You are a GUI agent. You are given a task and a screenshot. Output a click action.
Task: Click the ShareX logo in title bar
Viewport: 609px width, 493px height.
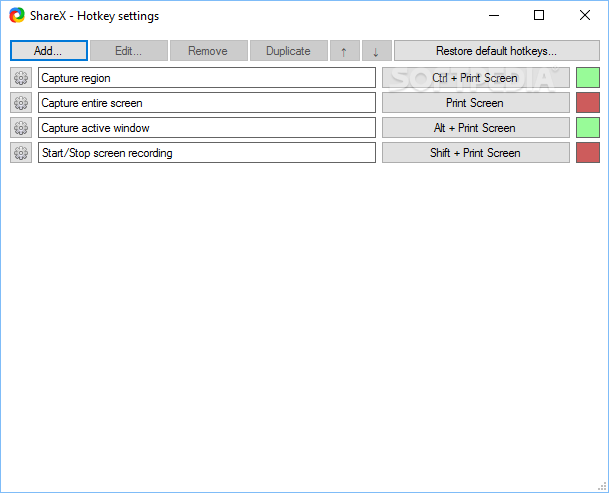click(x=17, y=16)
